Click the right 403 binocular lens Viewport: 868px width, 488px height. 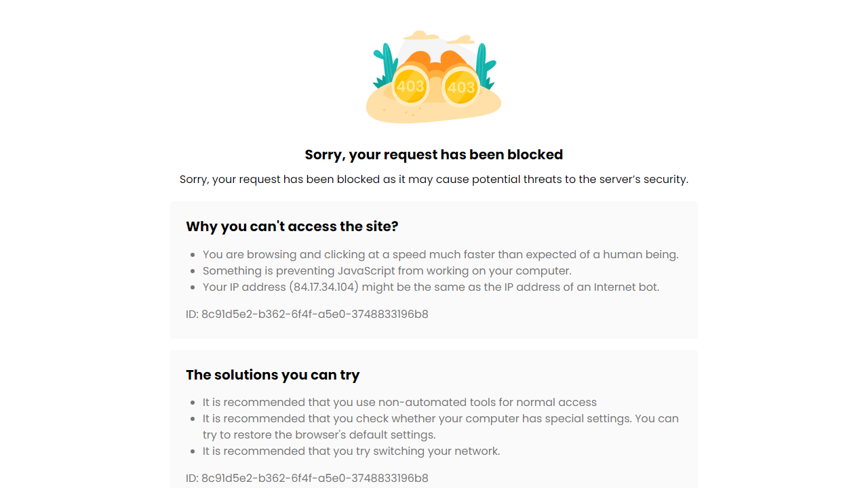click(x=461, y=87)
